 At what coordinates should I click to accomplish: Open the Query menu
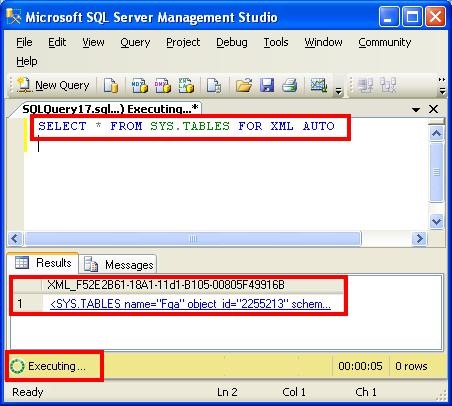[x=135, y=42]
